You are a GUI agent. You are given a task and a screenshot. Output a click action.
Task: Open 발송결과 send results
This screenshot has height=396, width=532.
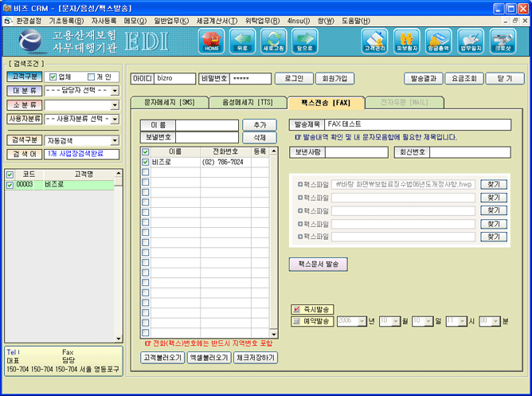[424, 78]
